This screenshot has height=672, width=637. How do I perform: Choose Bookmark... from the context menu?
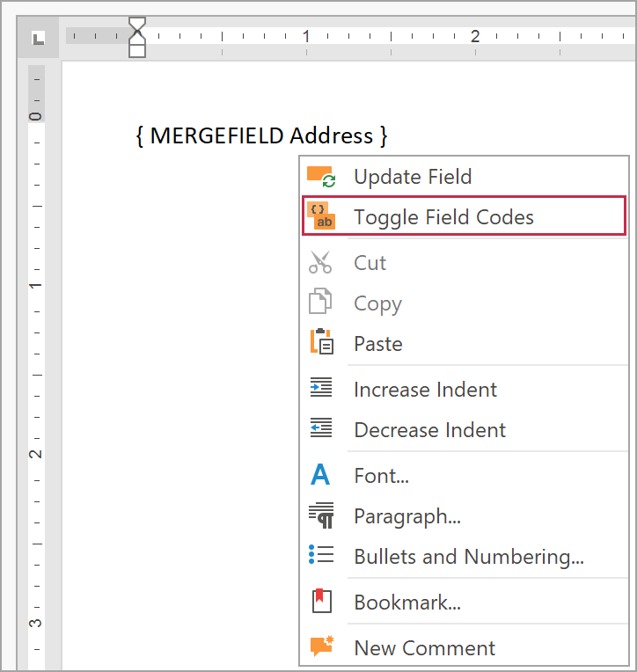tap(406, 602)
